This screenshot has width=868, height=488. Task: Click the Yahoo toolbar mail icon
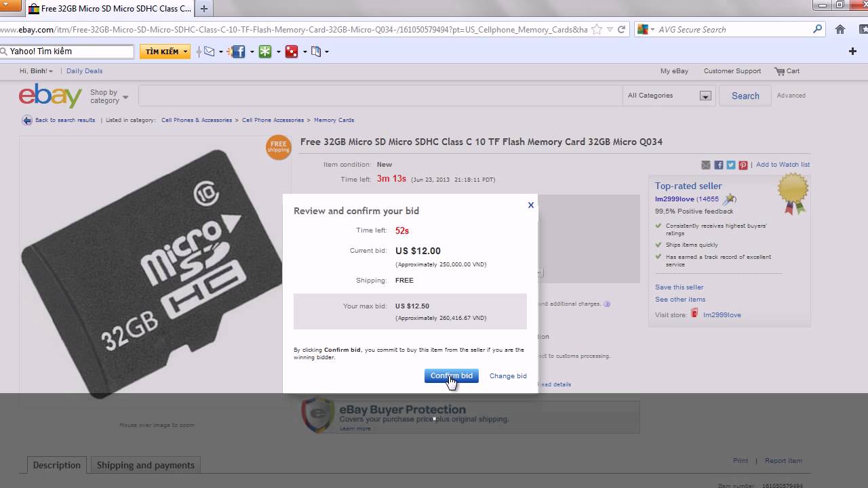(209, 52)
